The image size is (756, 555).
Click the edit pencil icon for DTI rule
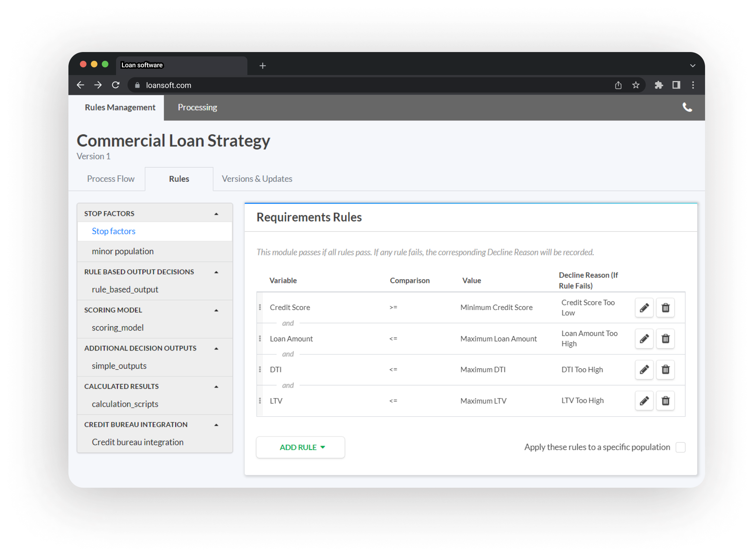[644, 370]
